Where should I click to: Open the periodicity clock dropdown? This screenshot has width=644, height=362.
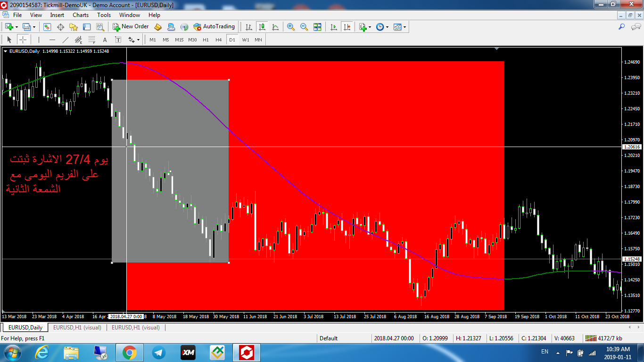382,27
